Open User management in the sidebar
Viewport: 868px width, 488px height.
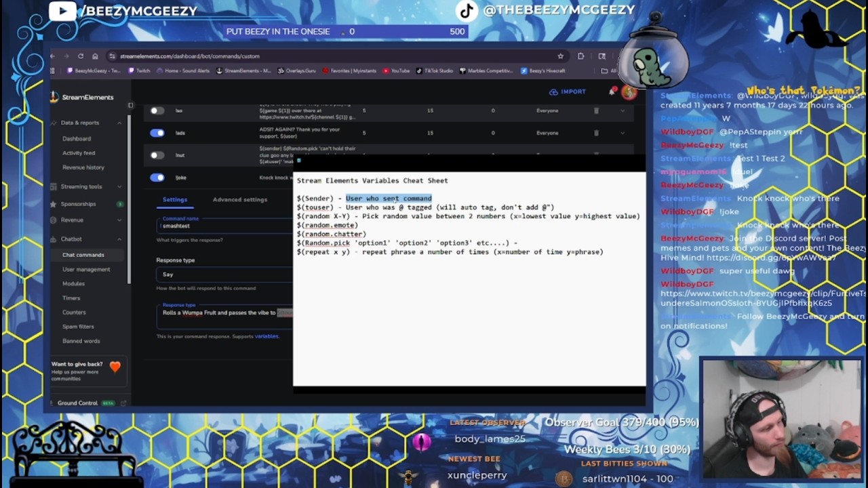[86, 269]
